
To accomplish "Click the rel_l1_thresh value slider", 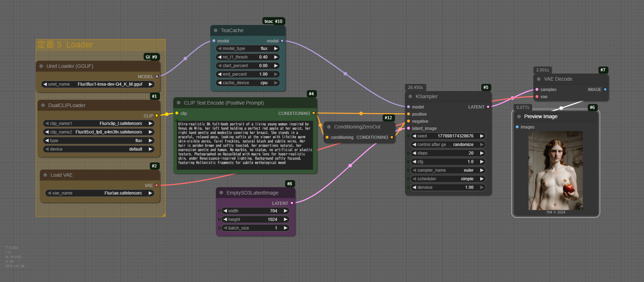I will pyautogui.click(x=247, y=57).
